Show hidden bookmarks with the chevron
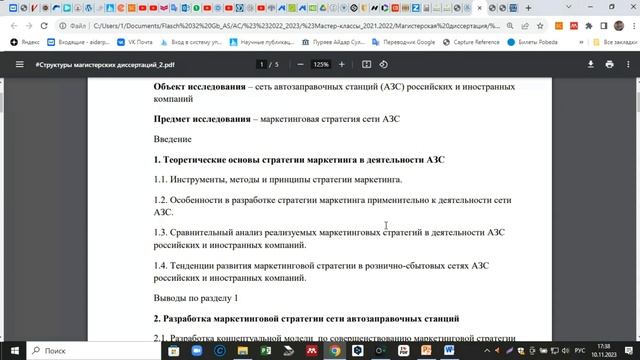This screenshot has width=640, height=360. (581, 42)
